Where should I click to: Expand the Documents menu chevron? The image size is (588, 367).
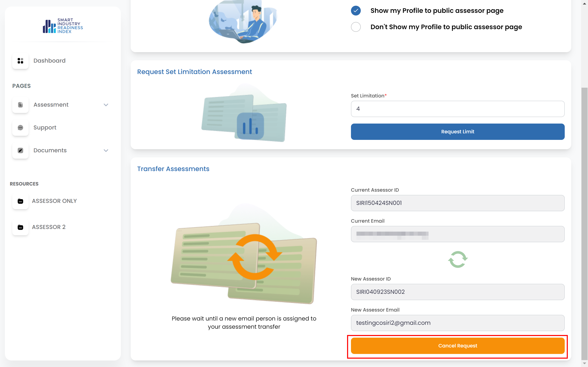[x=106, y=150]
